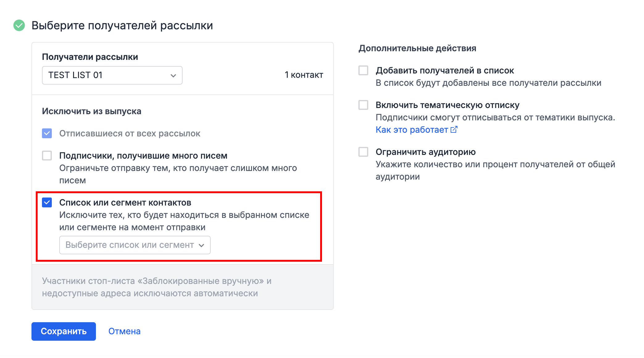Open the «TEST LIST 01» recipients dropdown
This screenshot has width=644, height=358.
pos(112,75)
